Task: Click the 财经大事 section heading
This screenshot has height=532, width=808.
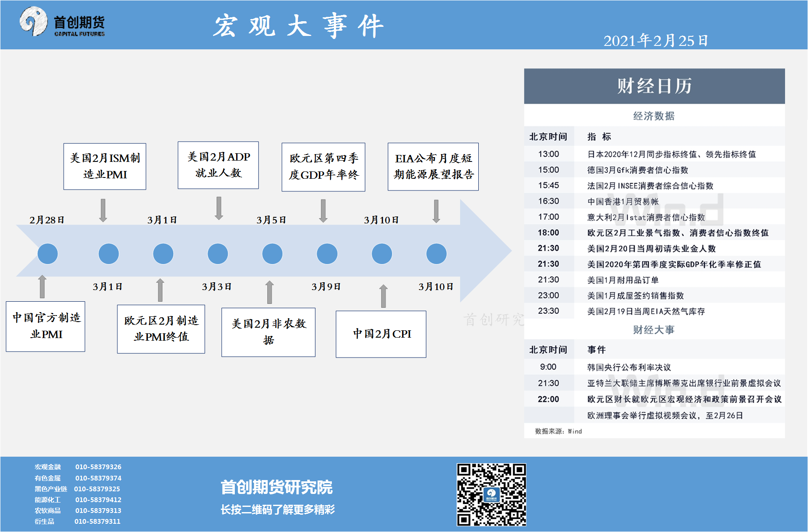Action: pyautogui.click(x=654, y=330)
